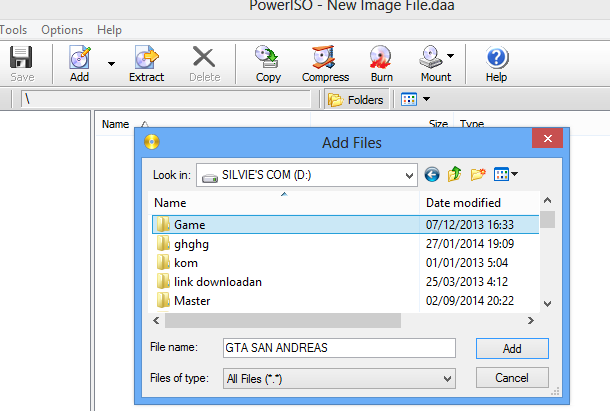Click the Copy disc toolbar icon
The height and width of the screenshot is (411, 610).
click(266, 57)
